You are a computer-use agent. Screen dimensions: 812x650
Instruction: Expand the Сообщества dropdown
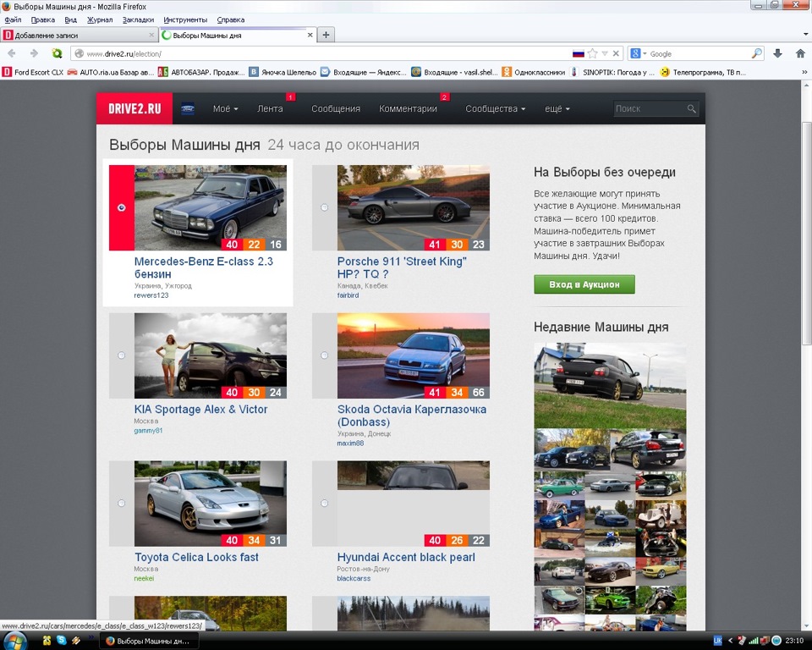(495, 109)
